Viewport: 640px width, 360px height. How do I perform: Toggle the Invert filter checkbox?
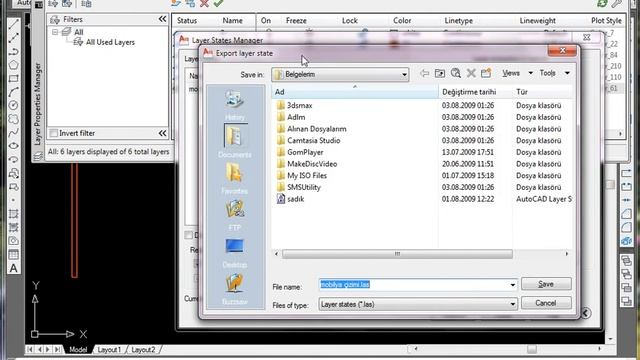pos(53,133)
